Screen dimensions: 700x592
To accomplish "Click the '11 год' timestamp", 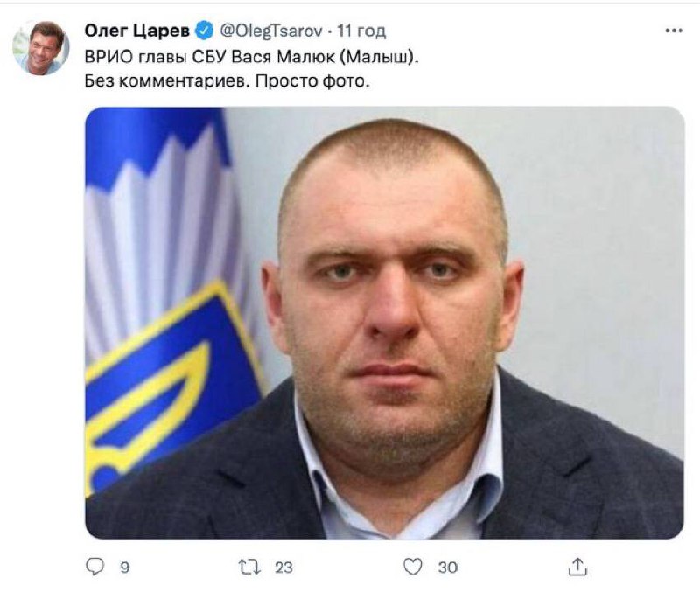I will point(361,31).
